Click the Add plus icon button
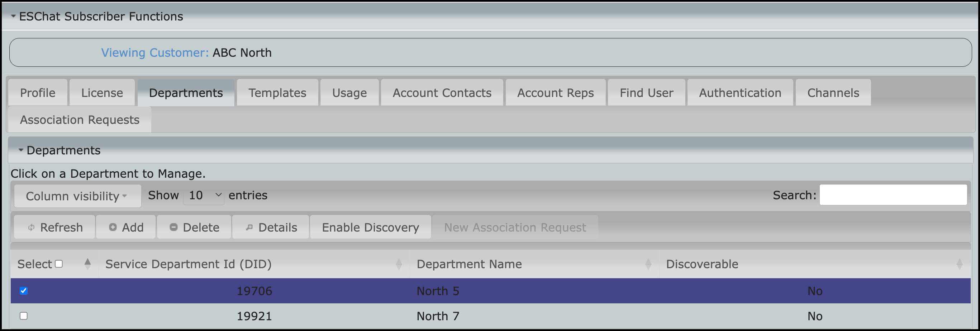Screen dimensions: 980x331 tap(126, 227)
